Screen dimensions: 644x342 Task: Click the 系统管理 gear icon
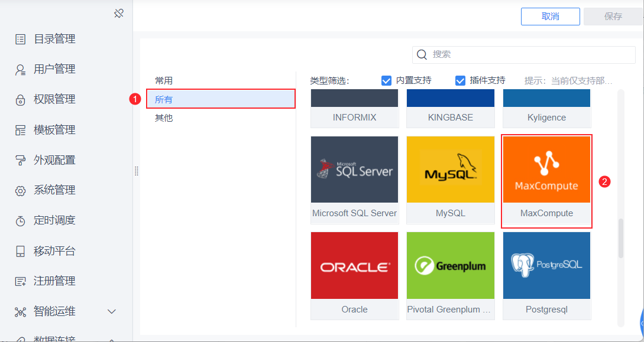[20, 191]
